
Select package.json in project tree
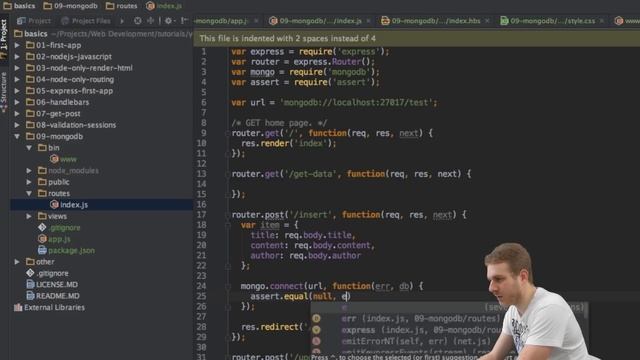click(x=66, y=251)
